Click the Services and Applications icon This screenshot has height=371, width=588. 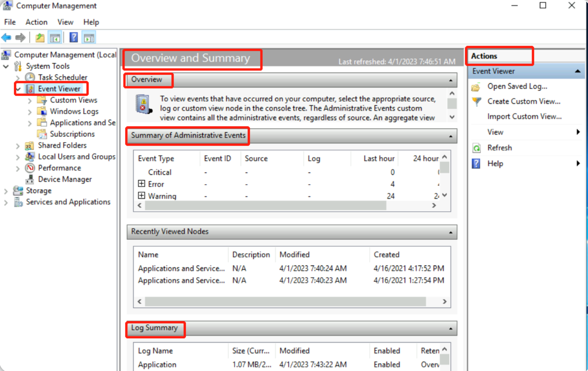coord(18,202)
